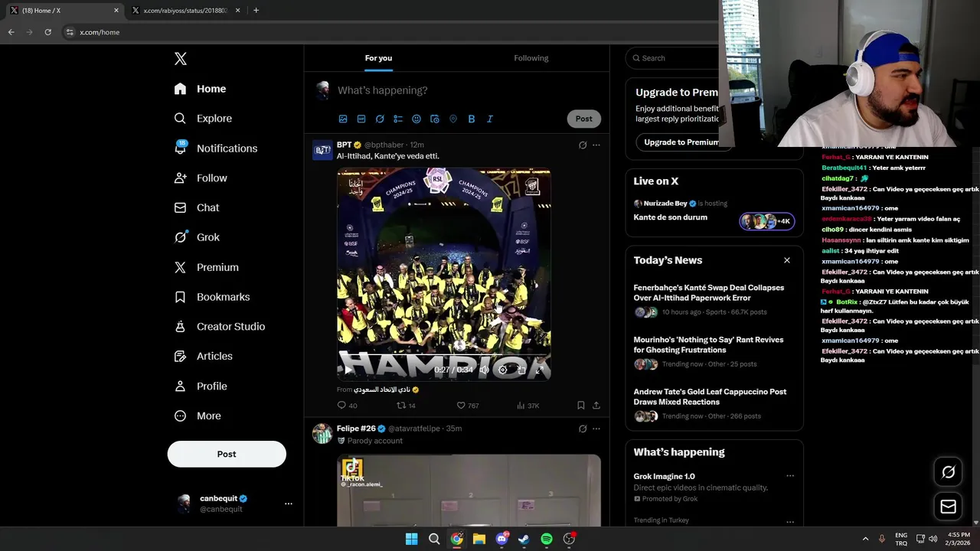Open Spotify from the taskbar

(547, 539)
